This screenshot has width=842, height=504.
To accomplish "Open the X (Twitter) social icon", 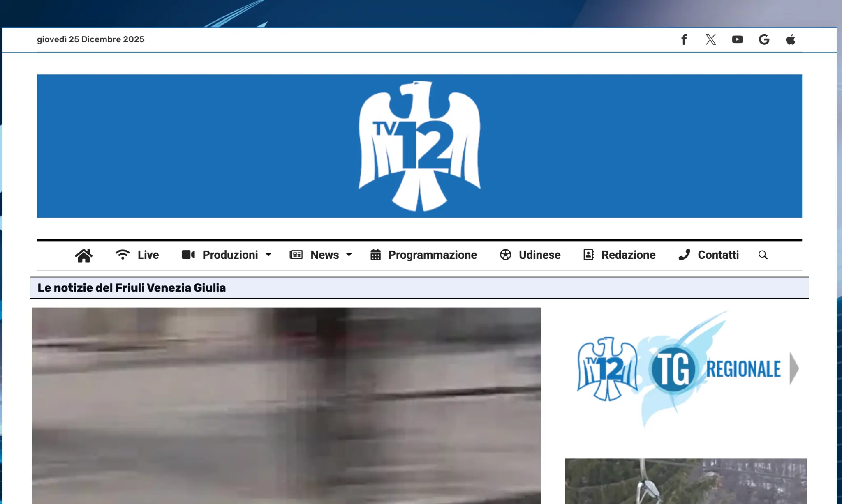I will [710, 39].
